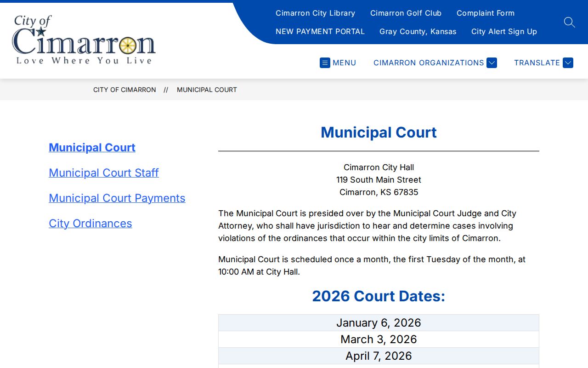This screenshot has height=368, width=588.
Task: Expand the Translate dropdown arrow
Action: pyautogui.click(x=568, y=63)
